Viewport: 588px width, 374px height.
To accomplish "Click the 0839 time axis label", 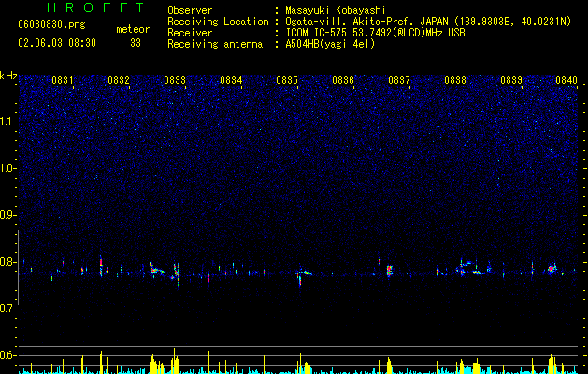I will click(511, 80).
